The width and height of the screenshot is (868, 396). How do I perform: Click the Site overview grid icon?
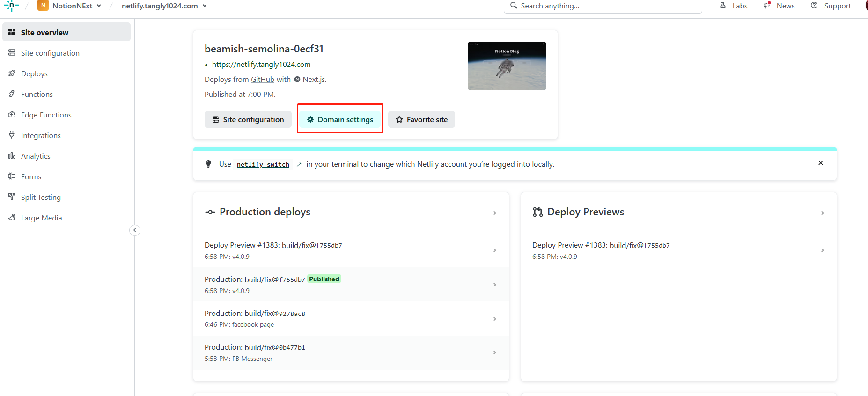12,32
